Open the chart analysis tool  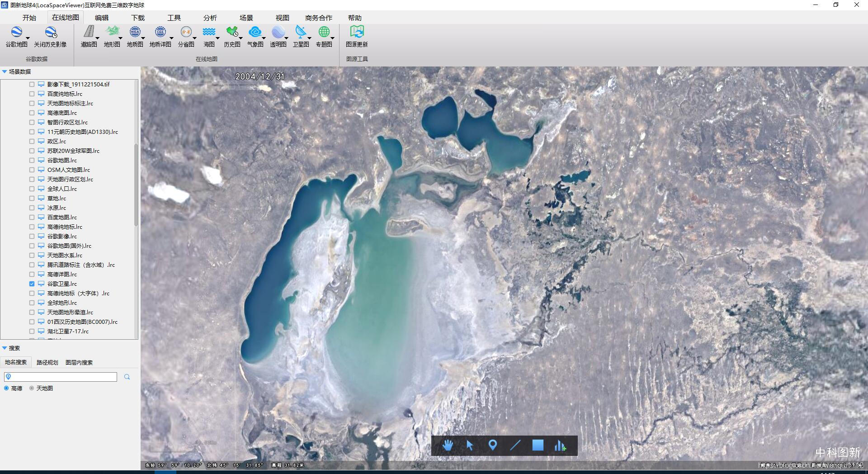coord(560,446)
